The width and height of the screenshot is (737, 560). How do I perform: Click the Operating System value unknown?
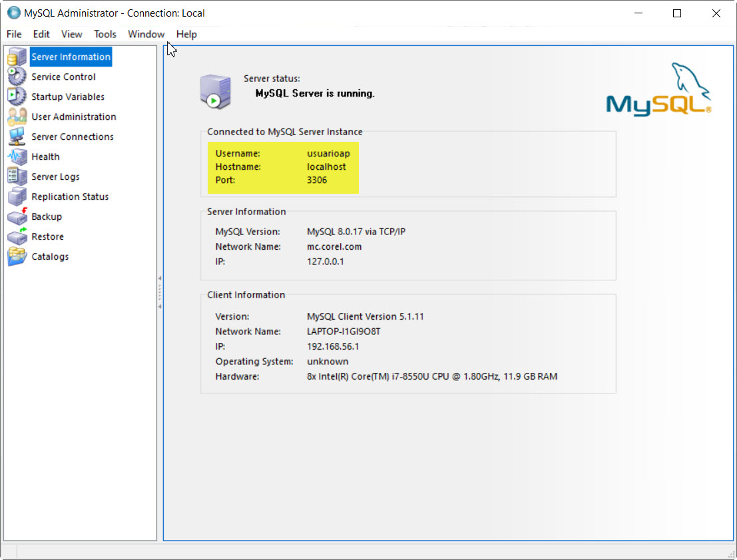point(328,362)
